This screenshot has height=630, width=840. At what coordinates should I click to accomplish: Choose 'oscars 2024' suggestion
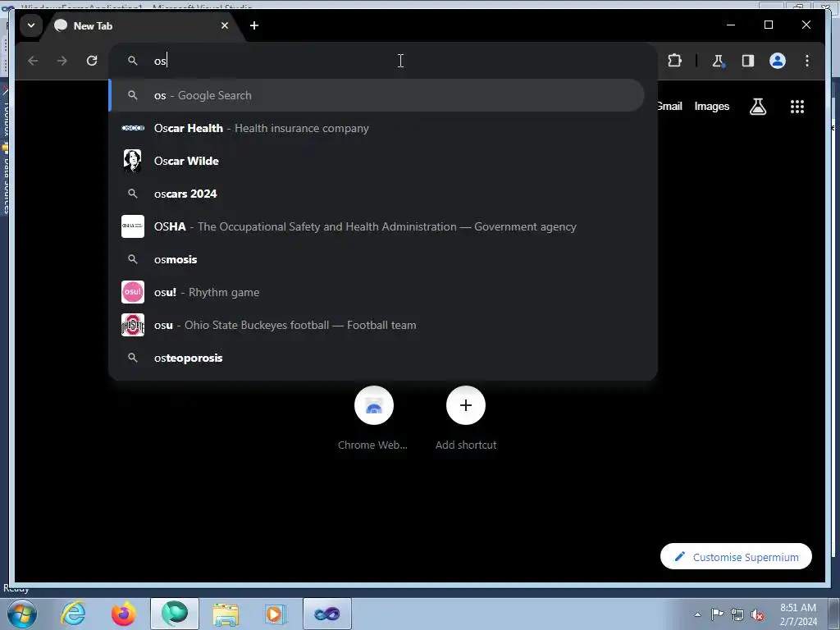pos(377,194)
